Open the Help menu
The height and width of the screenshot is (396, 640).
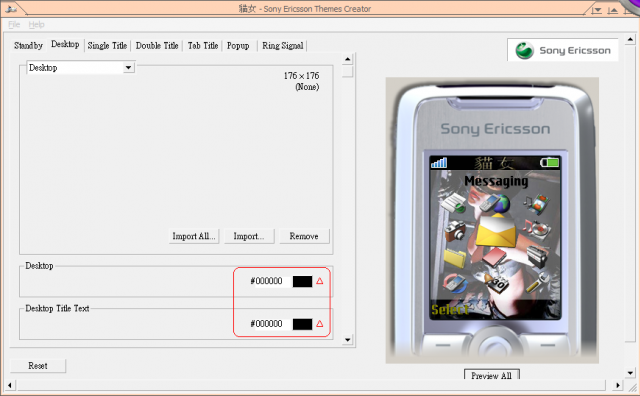36,24
